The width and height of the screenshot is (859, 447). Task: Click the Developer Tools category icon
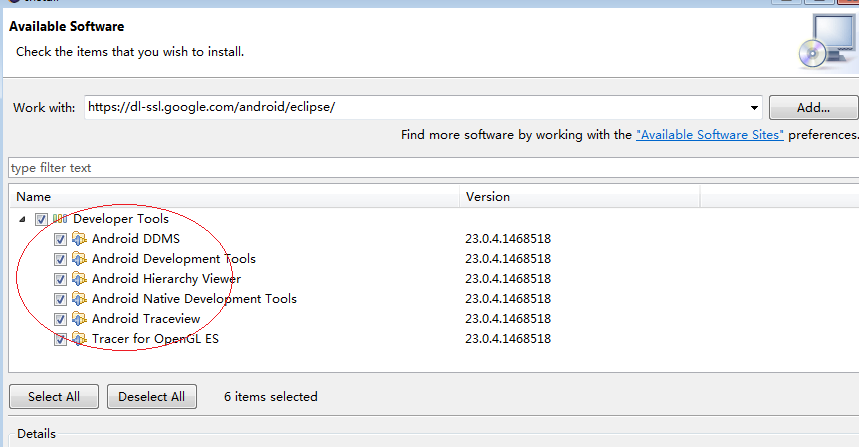click(60, 219)
